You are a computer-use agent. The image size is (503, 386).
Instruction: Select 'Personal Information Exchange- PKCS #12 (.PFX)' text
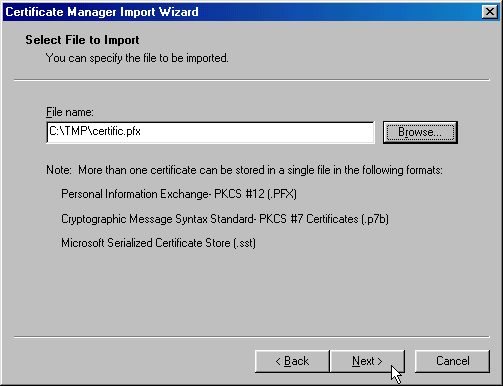179,194
